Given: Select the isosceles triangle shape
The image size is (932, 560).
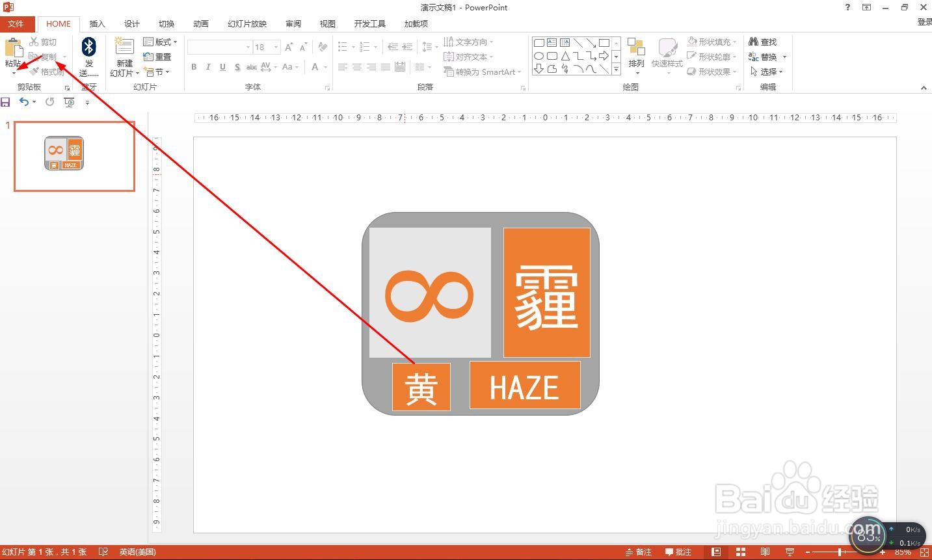Looking at the screenshot, I should (x=565, y=56).
